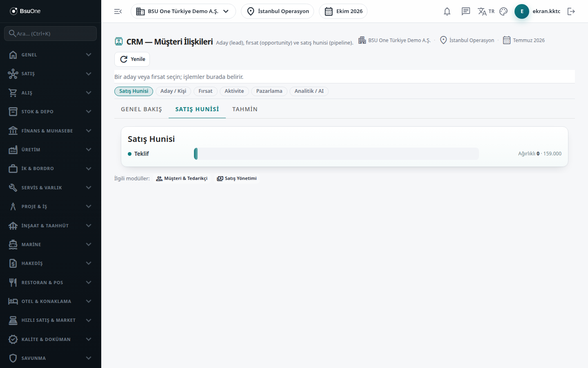Select the Analitik / AI filter chip
The image size is (588, 368).
click(309, 91)
